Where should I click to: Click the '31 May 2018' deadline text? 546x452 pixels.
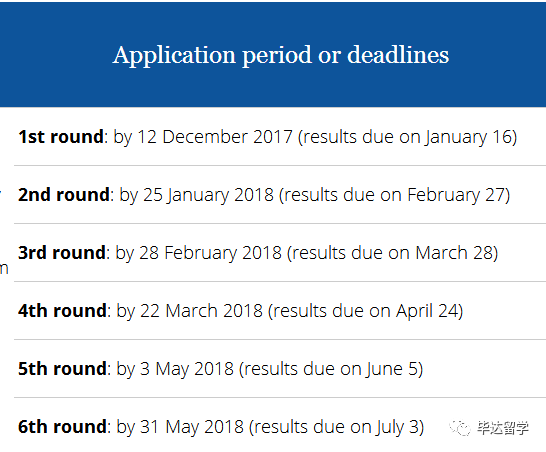pyautogui.click(x=192, y=427)
